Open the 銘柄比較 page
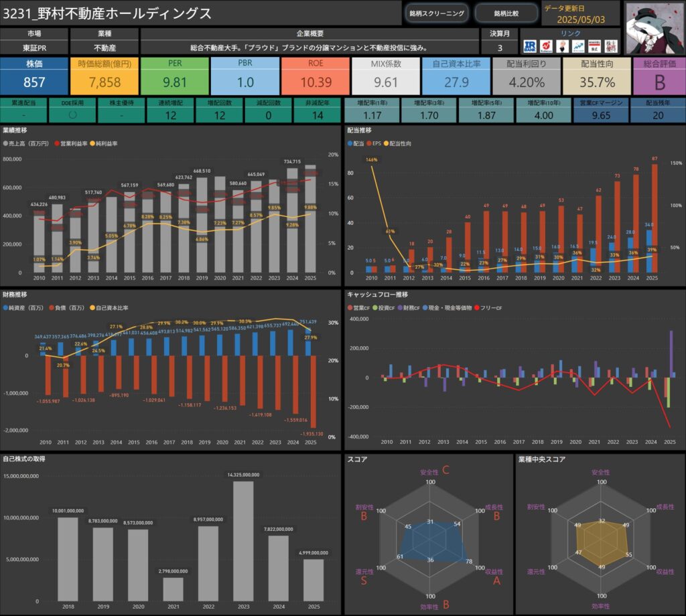This screenshot has width=686, height=616. (506, 13)
